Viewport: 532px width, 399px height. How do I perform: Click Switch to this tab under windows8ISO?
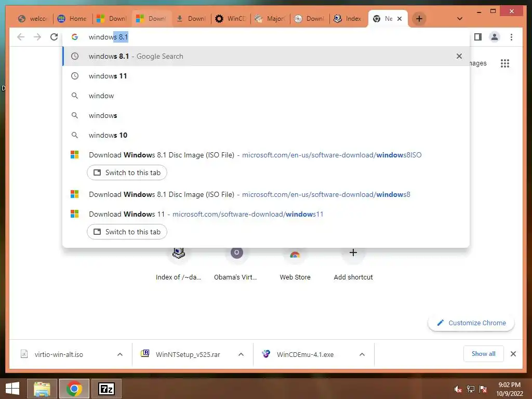tap(127, 172)
